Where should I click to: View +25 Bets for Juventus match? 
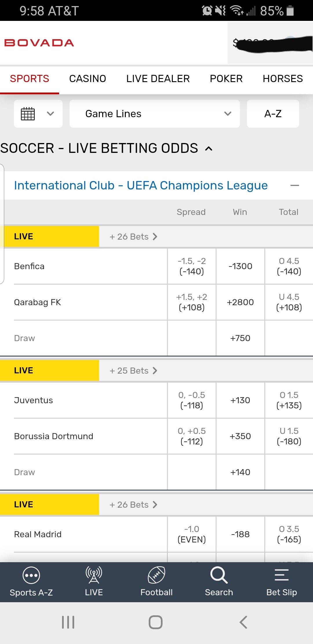coord(133,371)
